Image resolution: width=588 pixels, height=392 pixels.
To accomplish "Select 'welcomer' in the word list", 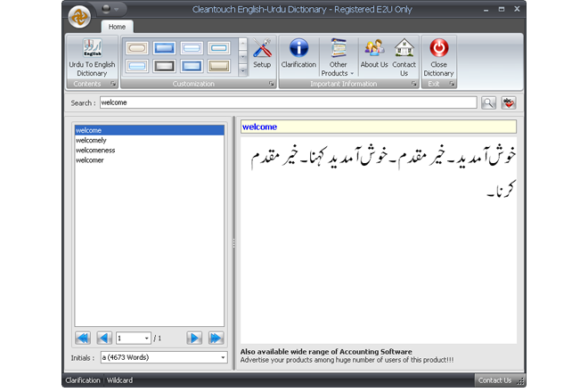I will pyautogui.click(x=150, y=160).
